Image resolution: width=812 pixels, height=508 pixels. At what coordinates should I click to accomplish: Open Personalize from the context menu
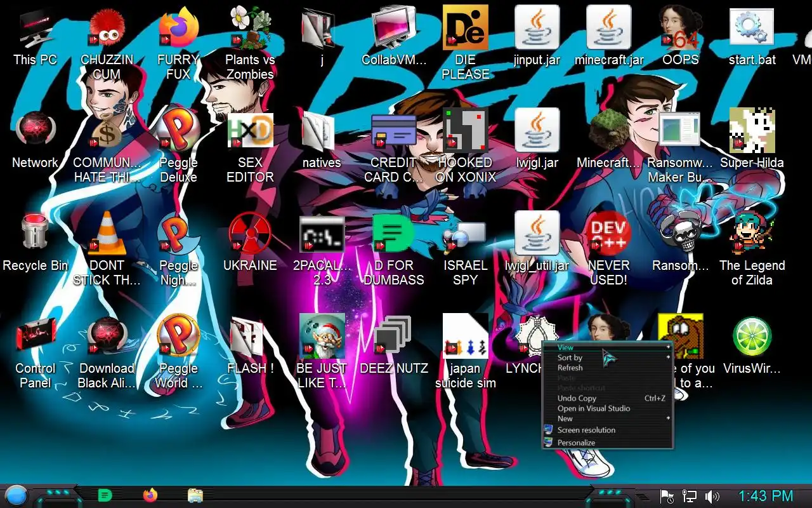coord(607,443)
